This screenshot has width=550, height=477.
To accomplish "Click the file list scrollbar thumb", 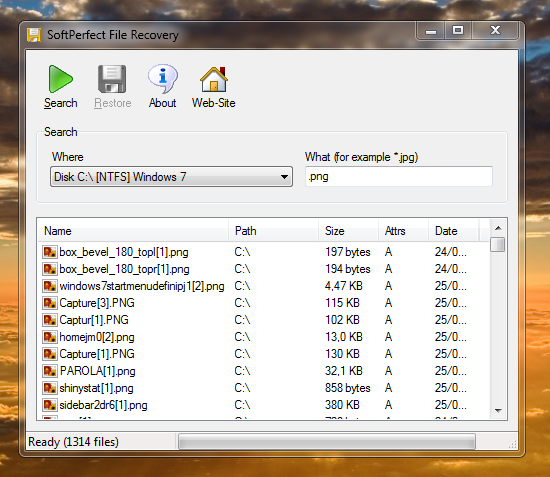I will (498, 244).
